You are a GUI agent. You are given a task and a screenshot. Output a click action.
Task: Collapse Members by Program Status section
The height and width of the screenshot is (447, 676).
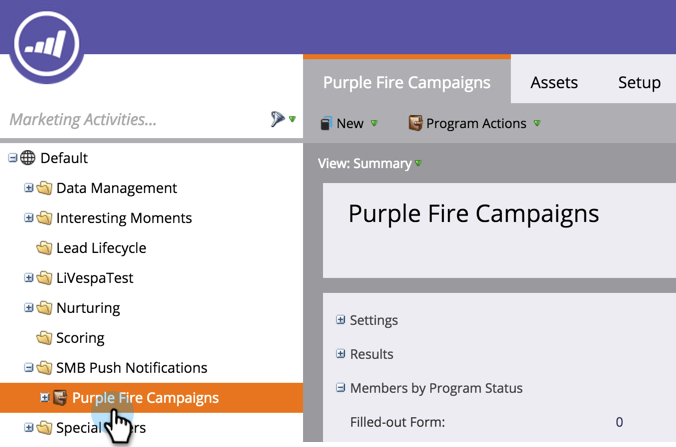point(341,388)
